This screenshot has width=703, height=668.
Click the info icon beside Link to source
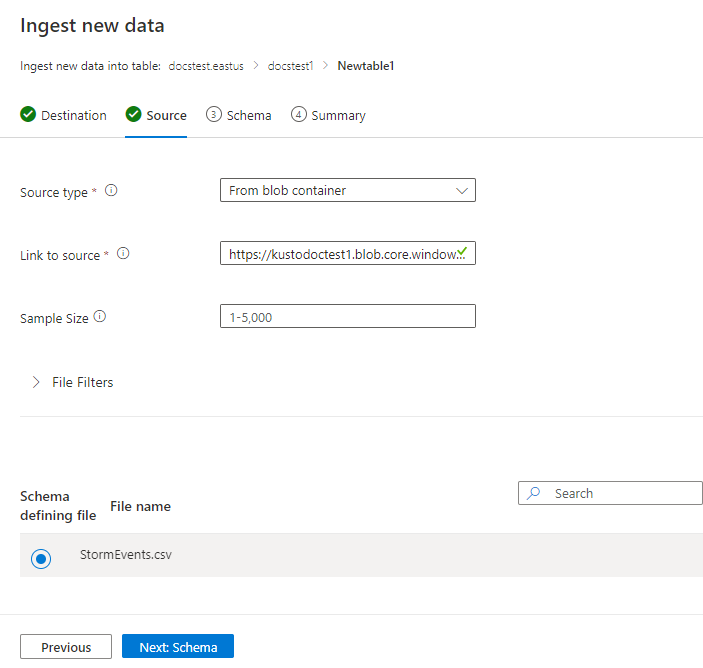[x=123, y=254]
